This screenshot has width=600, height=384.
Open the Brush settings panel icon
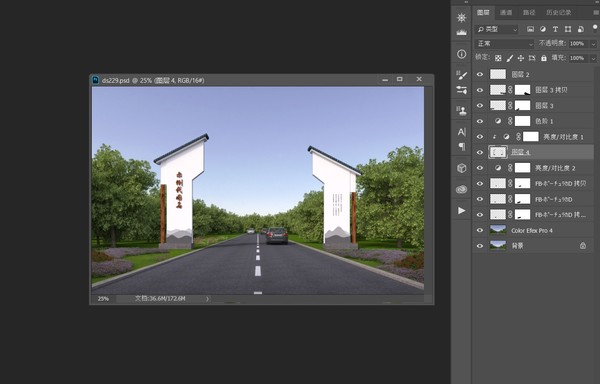pos(461,75)
